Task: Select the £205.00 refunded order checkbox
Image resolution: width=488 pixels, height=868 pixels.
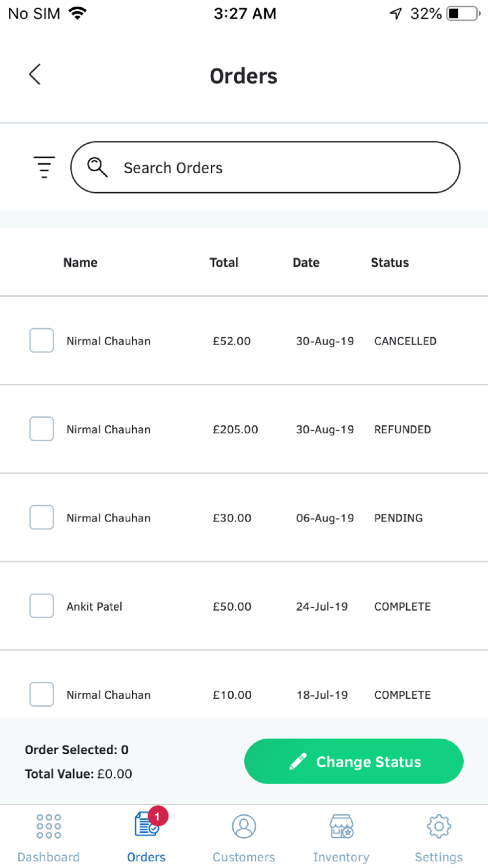Action: [41, 429]
